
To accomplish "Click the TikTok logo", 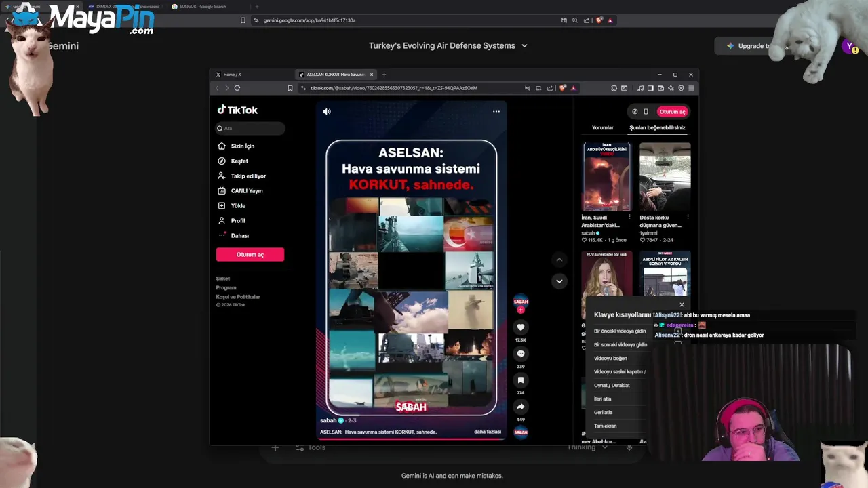I will point(237,110).
